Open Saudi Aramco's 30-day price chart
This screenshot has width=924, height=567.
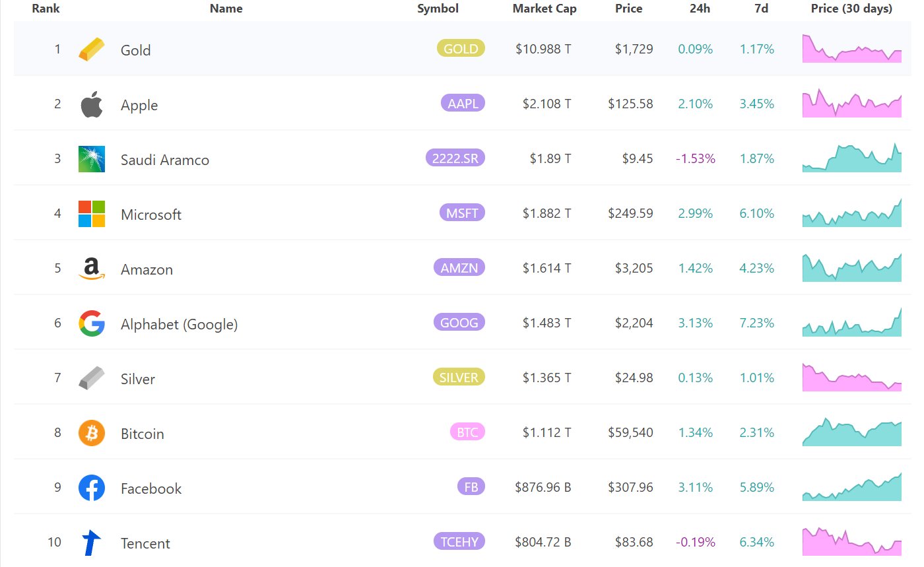852,158
